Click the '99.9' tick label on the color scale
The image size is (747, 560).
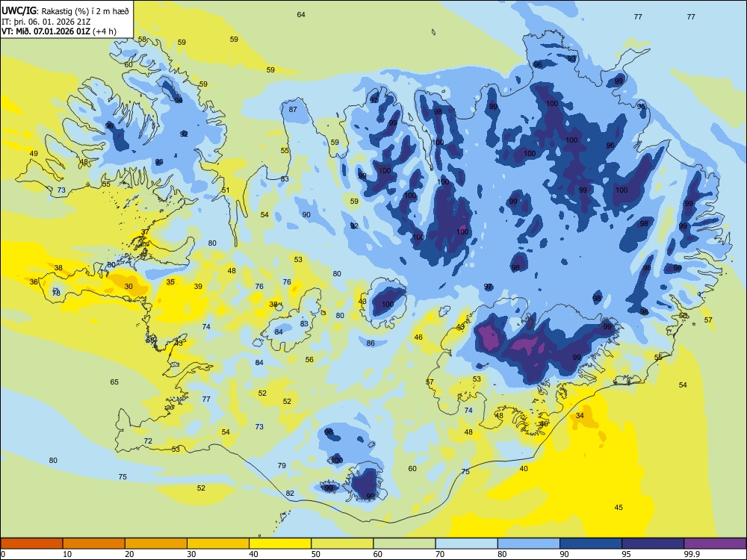pyautogui.click(x=691, y=554)
